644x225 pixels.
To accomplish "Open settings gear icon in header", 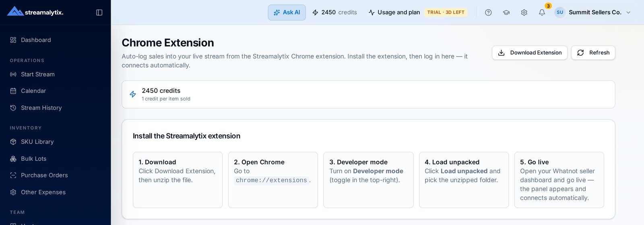I will click(524, 12).
